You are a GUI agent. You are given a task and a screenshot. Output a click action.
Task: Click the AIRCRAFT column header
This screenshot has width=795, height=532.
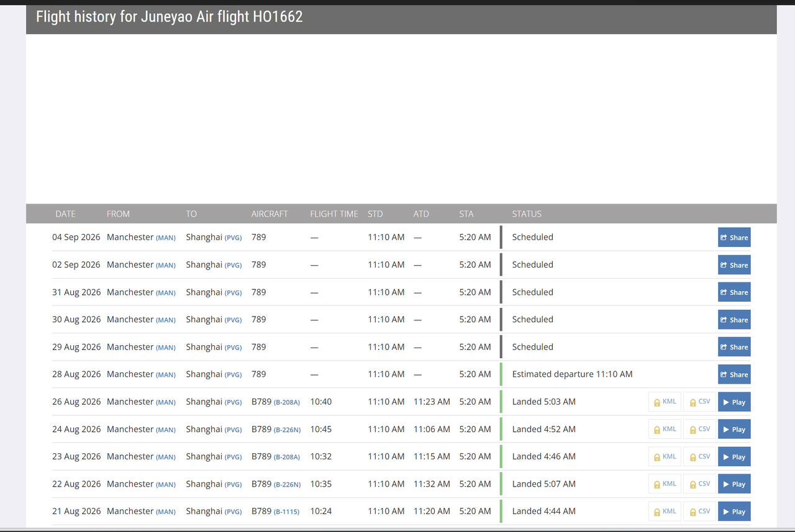point(270,214)
